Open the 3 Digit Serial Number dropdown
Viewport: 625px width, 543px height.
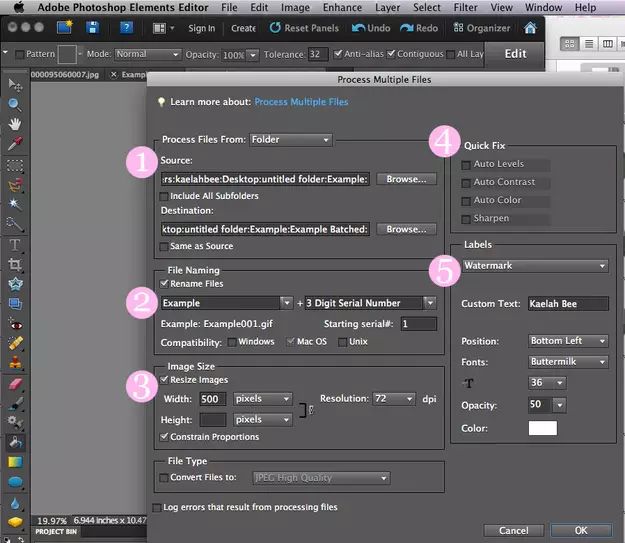371,303
